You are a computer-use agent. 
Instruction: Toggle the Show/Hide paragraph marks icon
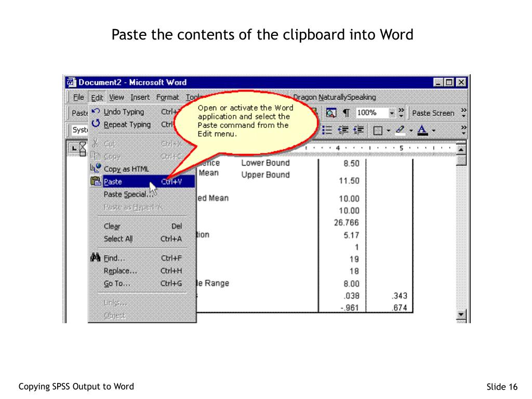click(x=345, y=113)
